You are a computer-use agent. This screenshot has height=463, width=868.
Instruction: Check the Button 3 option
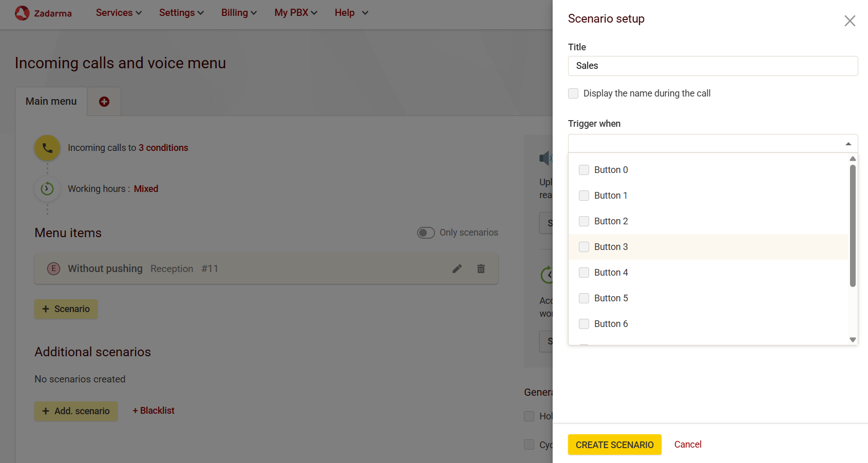(x=584, y=247)
